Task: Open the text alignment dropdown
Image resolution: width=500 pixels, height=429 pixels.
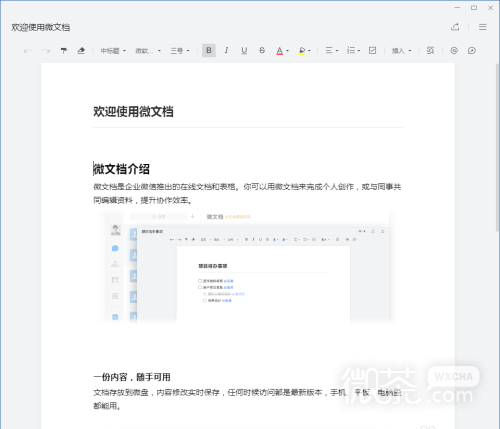Action: pyautogui.click(x=332, y=50)
